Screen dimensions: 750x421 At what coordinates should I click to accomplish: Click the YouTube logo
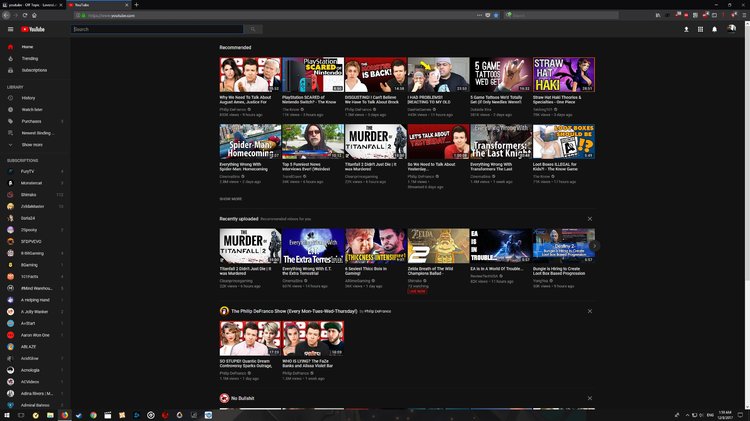(x=33, y=29)
